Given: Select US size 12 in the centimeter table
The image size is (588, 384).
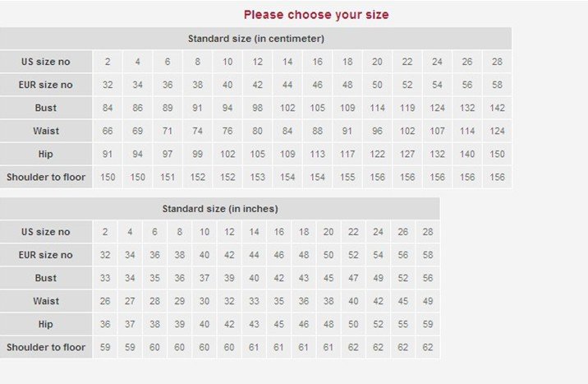Looking at the screenshot, I should [x=258, y=62].
